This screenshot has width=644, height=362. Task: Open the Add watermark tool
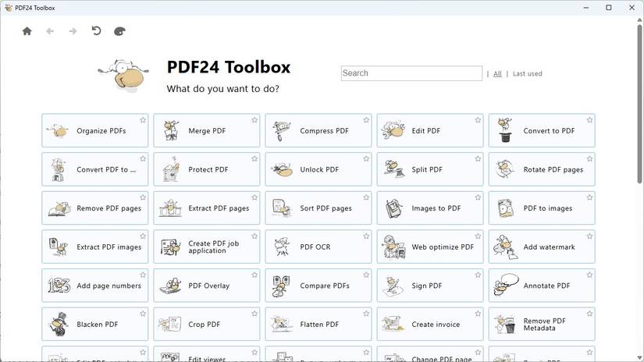click(542, 247)
